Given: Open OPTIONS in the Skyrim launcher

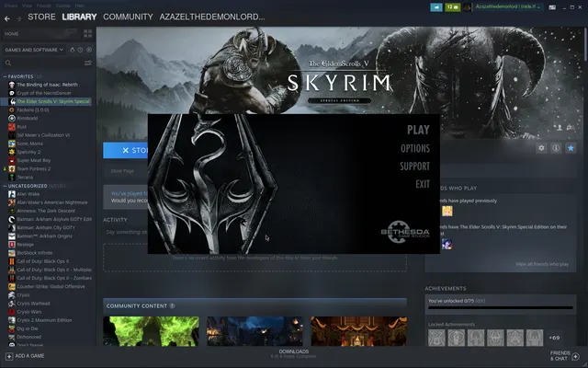Looking at the screenshot, I should (414, 148).
